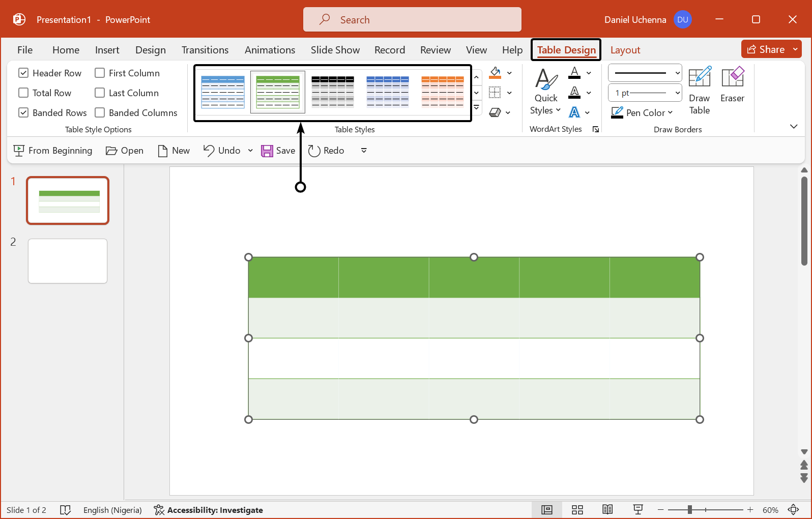Viewport: 812px width, 519px height.
Task: Open the Layout ribbon tab
Action: 625,50
